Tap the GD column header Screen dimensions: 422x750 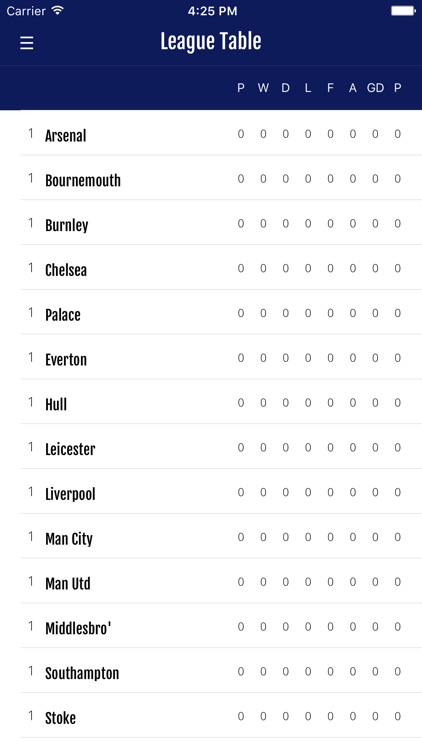[x=375, y=88]
